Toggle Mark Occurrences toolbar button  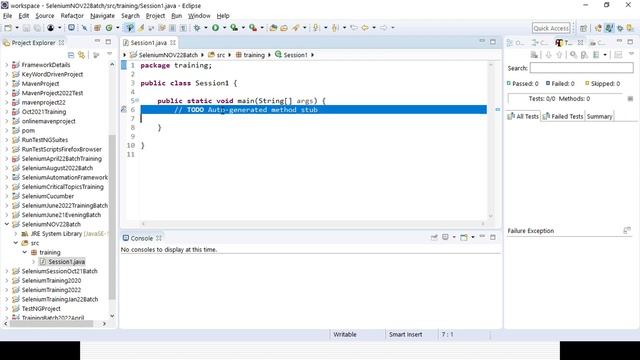coord(141,28)
